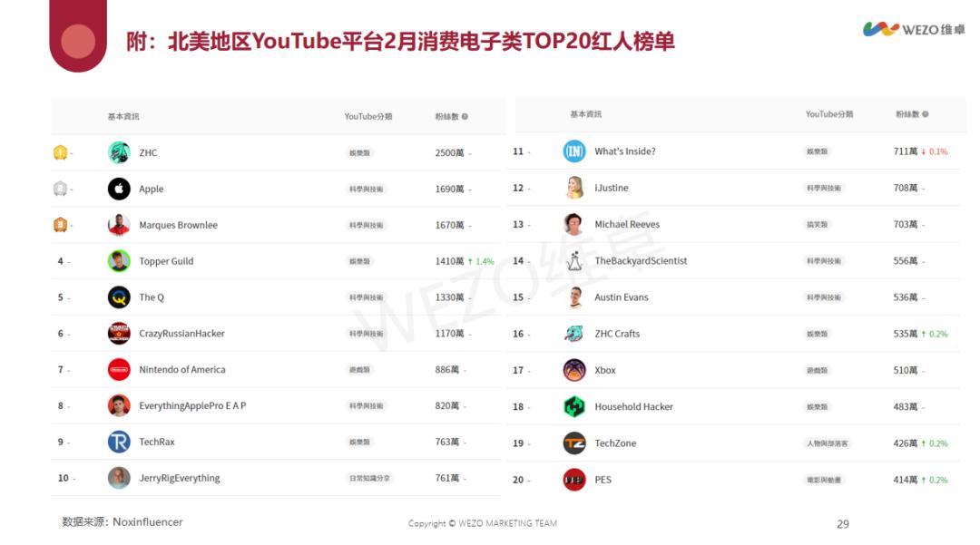Open the info icon beside 粉丝数 header
Viewport: 980px width, 545px height.
coord(465,115)
